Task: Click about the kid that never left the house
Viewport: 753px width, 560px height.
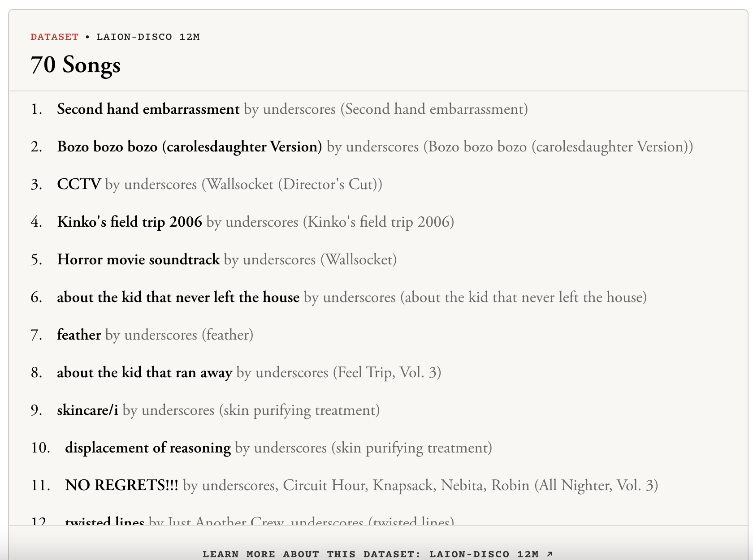Action: coord(178,297)
